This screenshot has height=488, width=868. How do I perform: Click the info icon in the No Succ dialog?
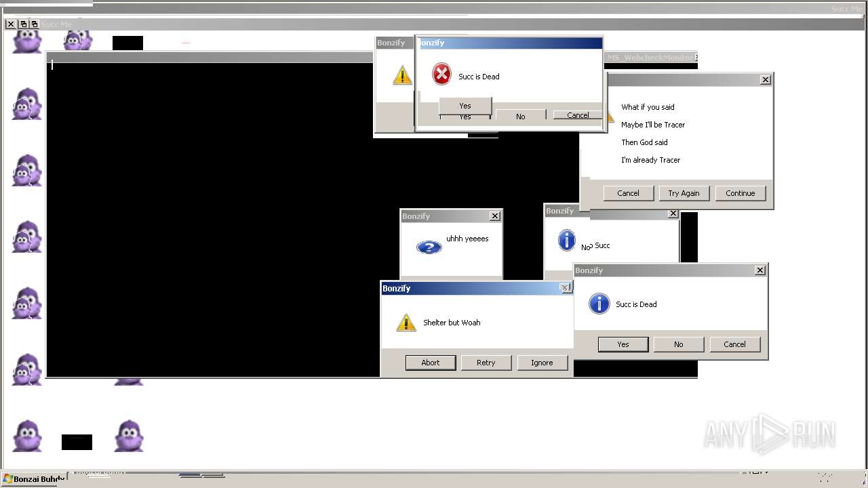pyautogui.click(x=566, y=239)
